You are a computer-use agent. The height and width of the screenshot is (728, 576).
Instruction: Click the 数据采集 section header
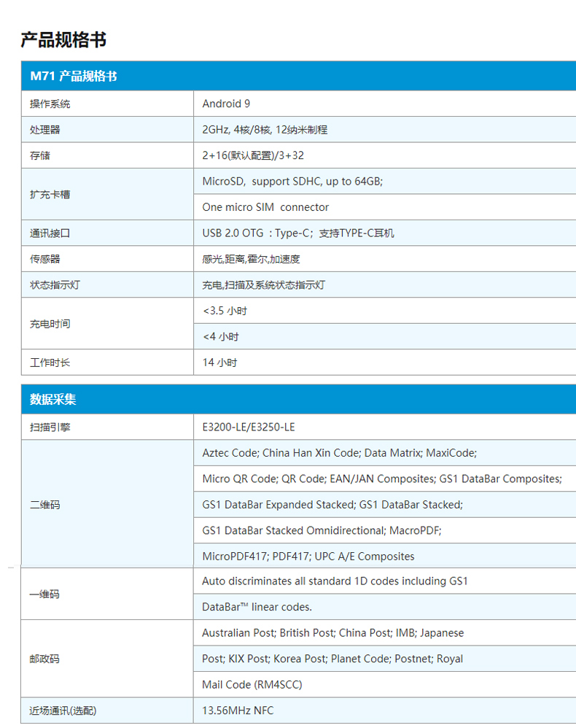point(52,399)
